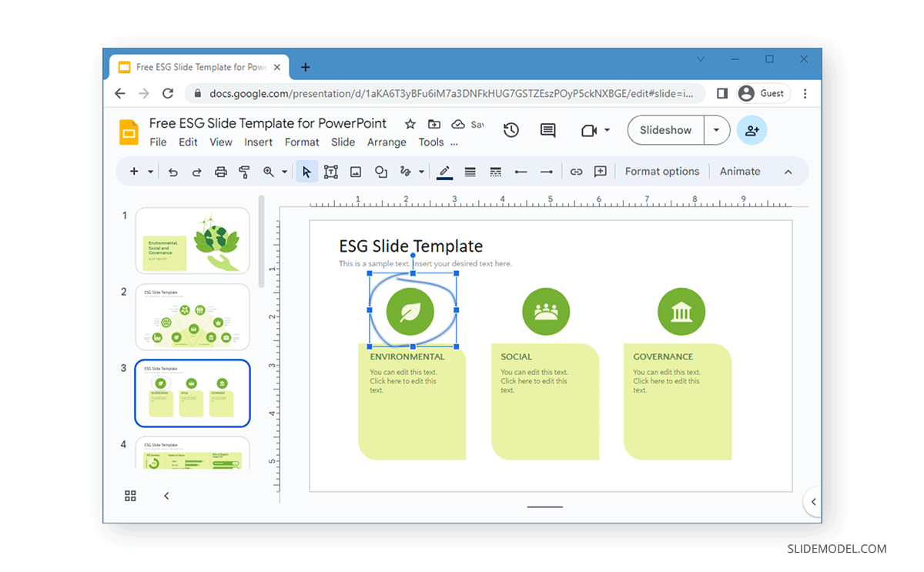Click the Move to folder icon
The image size is (924, 572).
tap(434, 124)
